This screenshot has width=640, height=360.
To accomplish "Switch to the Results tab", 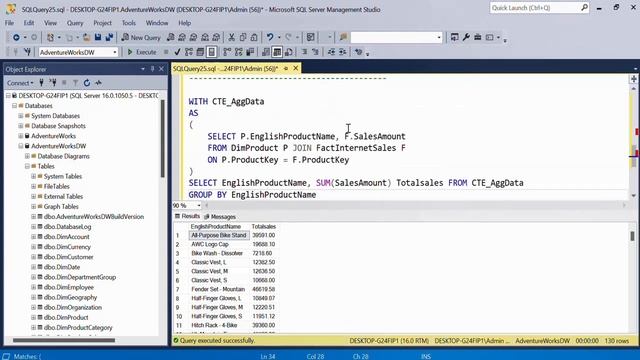I will point(187,216).
